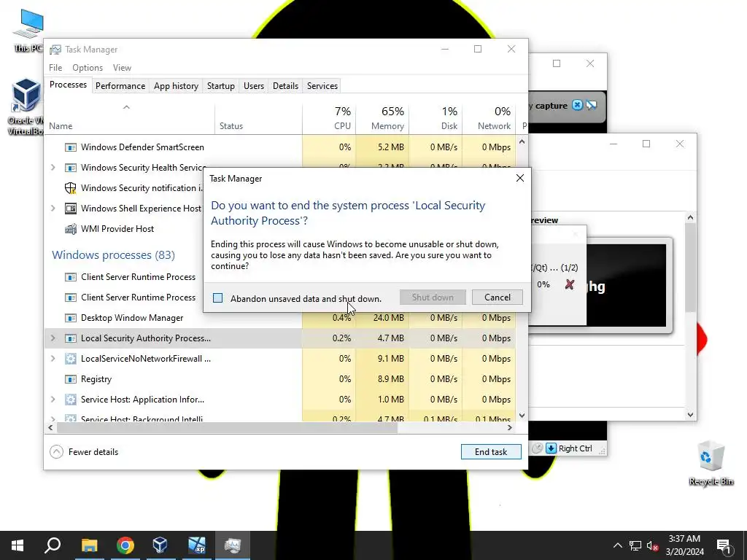Open Oracle VM VirtualBox desktop shortcut
The width and height of the screenshot is (747, 560).
click(26, 106)
